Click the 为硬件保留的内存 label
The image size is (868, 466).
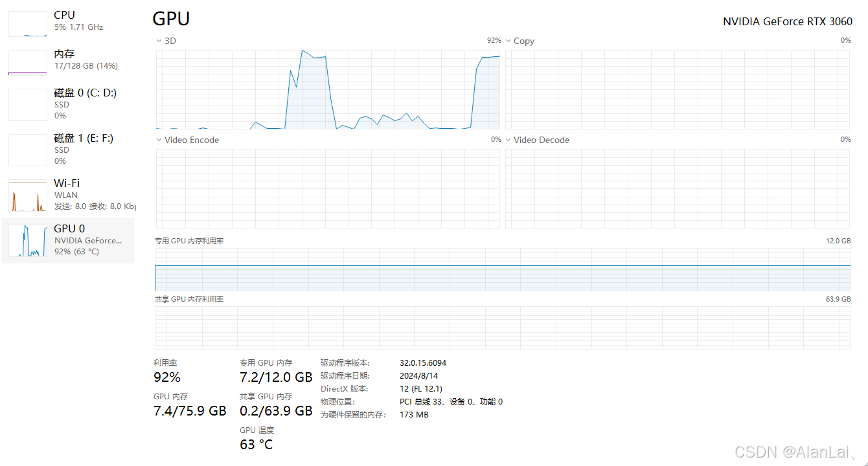(x=353, y=415)
